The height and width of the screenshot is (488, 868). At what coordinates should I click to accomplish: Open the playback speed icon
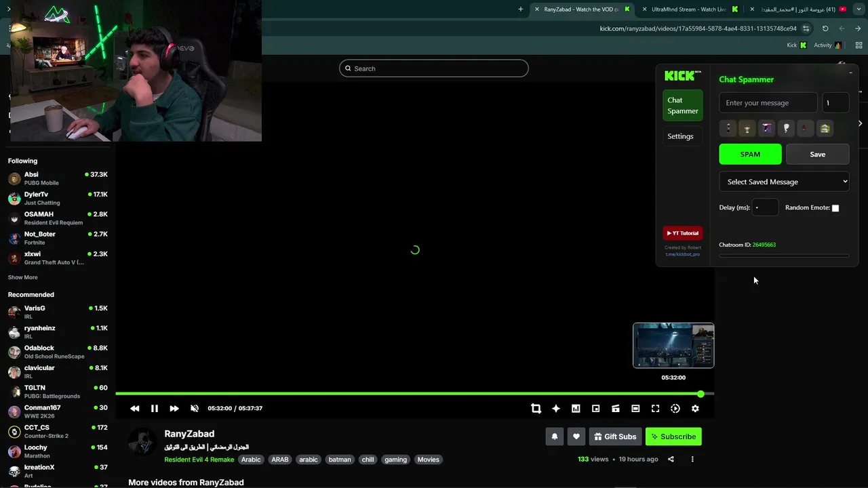675,408
